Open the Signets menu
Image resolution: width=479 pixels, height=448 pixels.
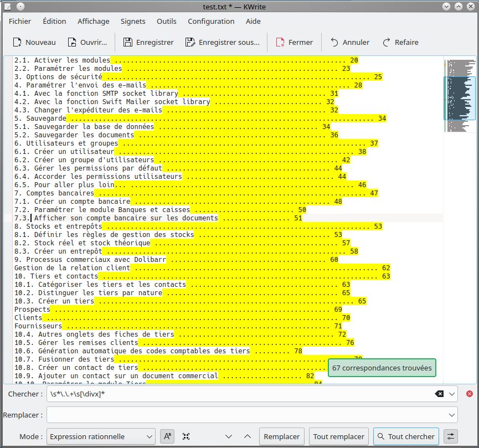click(133, 21)
